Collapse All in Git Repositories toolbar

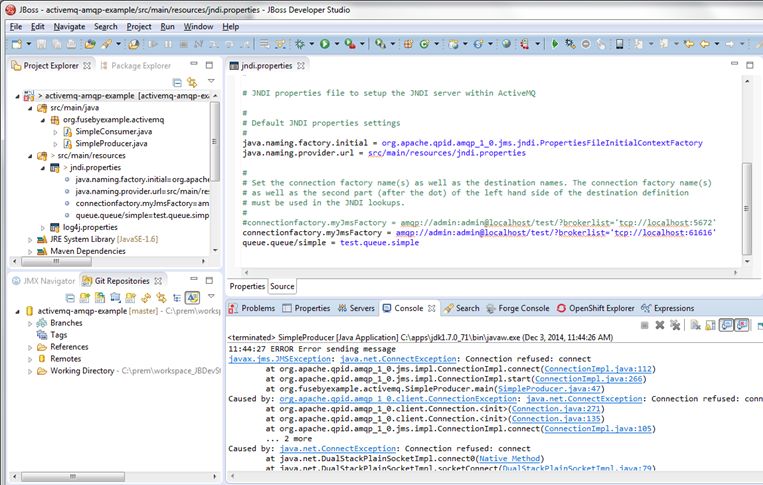coord(70,298)
